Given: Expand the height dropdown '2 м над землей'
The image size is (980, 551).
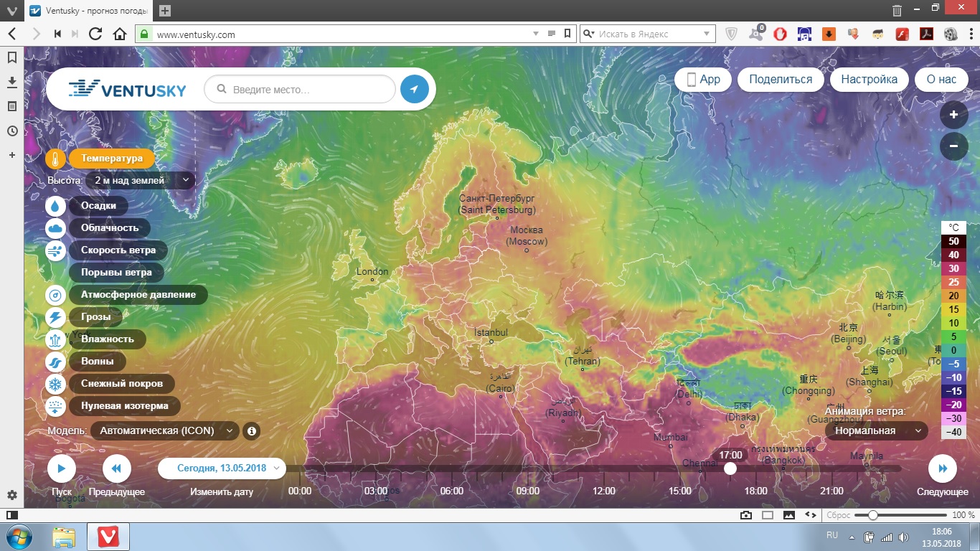Looking at the screenshot, I should pos(140,181).
